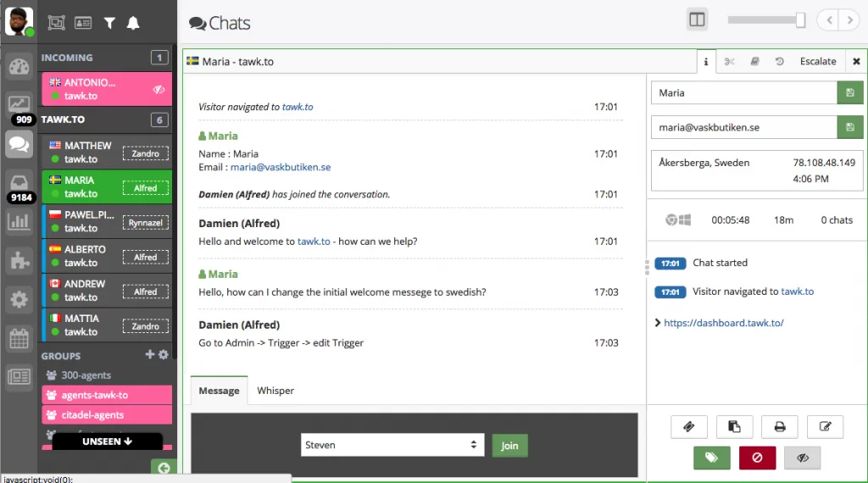This screenshot has width=868, height=483.
Task: Open the add-ons puzzle piece icon
Action: (19, 260)
